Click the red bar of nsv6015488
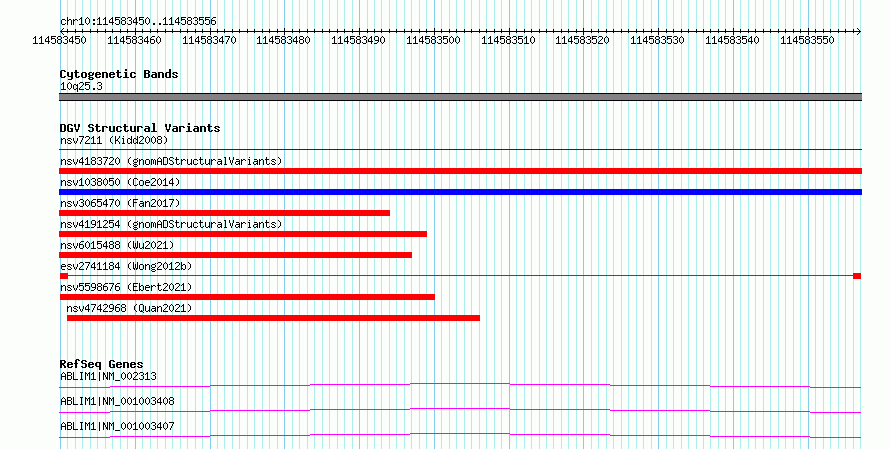The image size is (890, 449). pyautogui.click(x=236, y=255)
